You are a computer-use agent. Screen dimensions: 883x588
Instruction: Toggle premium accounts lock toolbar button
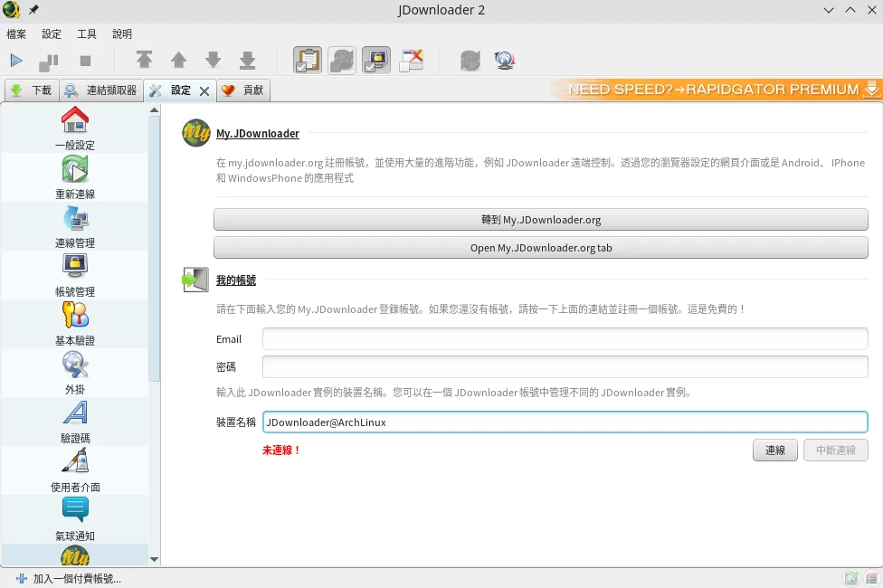(376, 61)
